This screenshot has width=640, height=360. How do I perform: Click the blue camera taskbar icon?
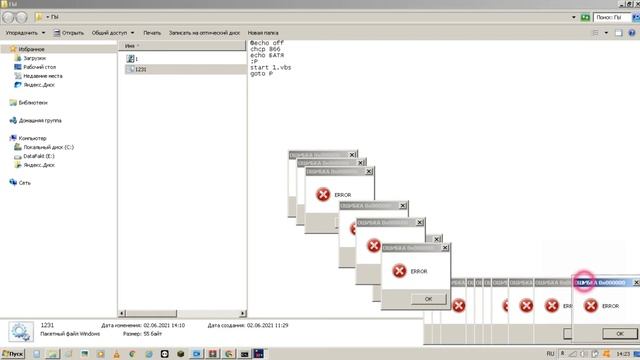click(x=196, y=354)
